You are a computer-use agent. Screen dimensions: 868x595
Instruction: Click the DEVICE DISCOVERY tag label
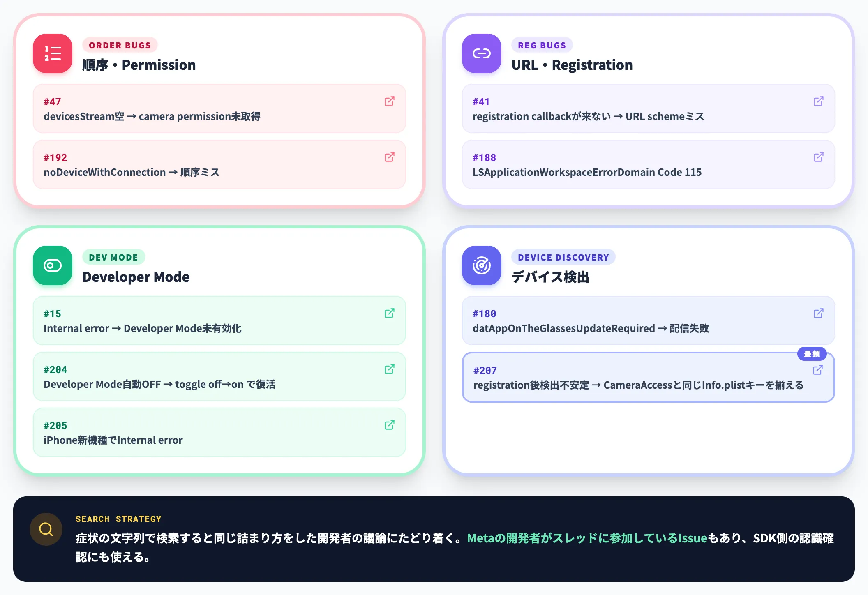pyautogui.click(x=563, y=257)
